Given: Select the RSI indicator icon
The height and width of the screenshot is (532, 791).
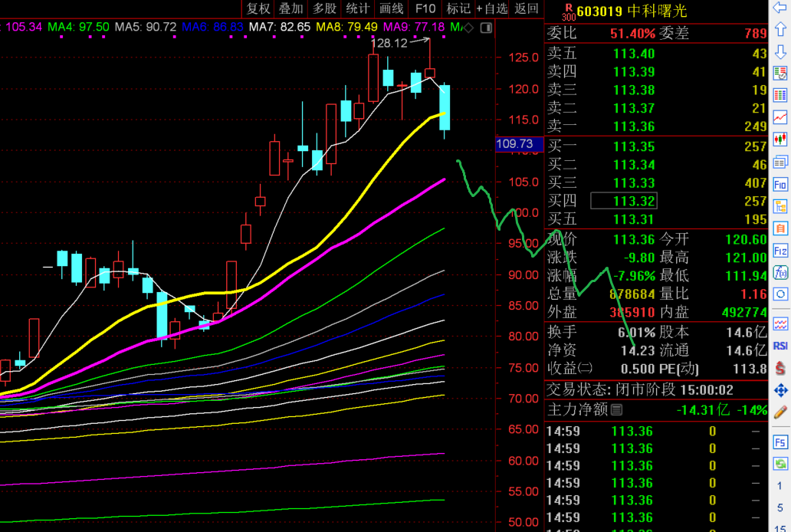Looking at the screenshot, I should (x=780, y=346).
